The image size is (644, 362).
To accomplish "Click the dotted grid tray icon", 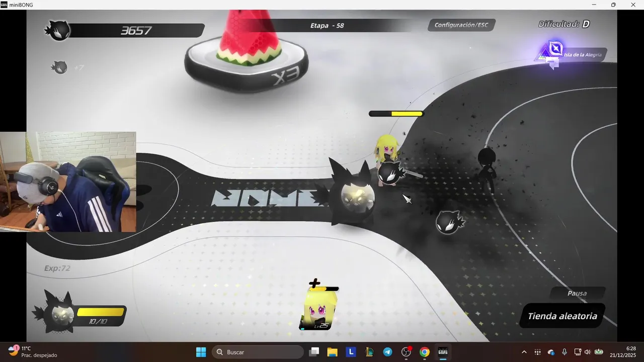I will pos(537,352).
